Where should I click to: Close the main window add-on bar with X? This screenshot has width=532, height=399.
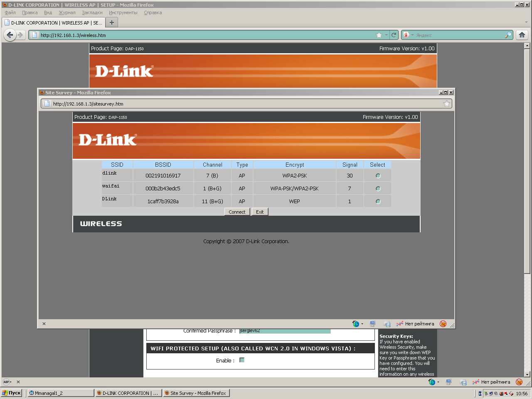pyautogui.click(x=18, y=382)
